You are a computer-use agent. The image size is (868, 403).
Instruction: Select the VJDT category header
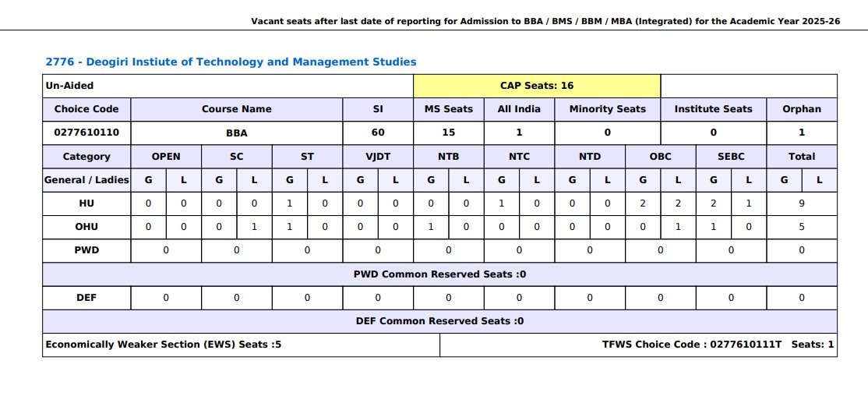pyautogui.click(x=378, y=157)
